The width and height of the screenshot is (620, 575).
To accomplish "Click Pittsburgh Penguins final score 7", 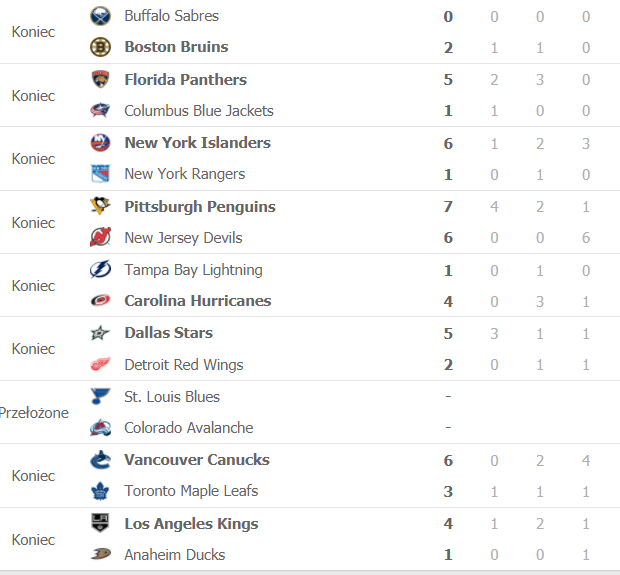I will pyautogui.click(x=448, y=206).
